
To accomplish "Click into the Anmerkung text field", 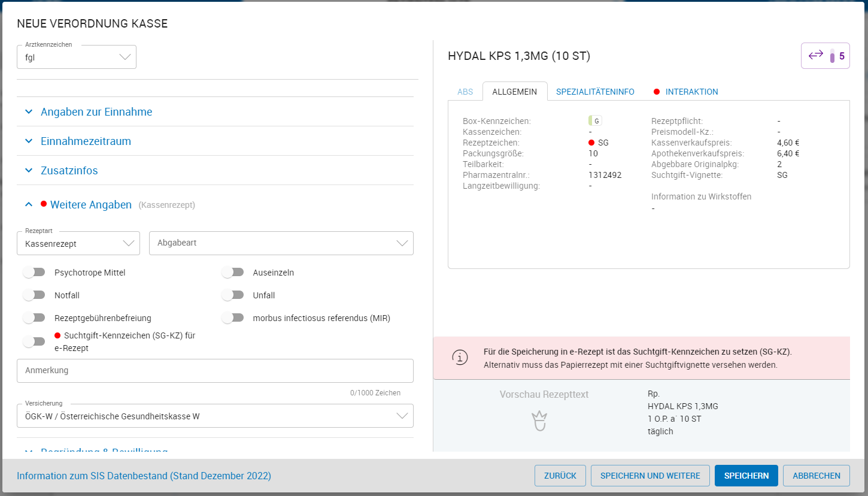I will point(215,371).
